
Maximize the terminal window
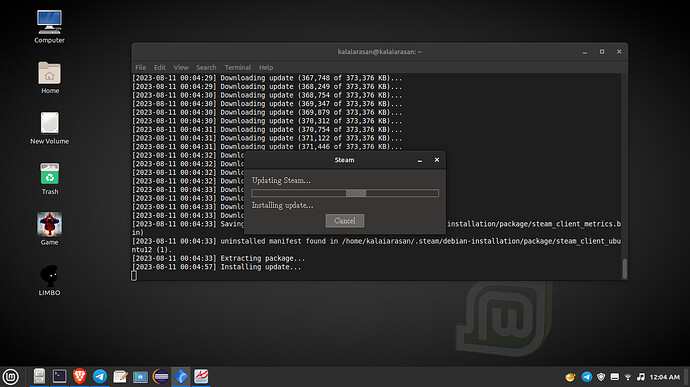(x=602, y=52)
